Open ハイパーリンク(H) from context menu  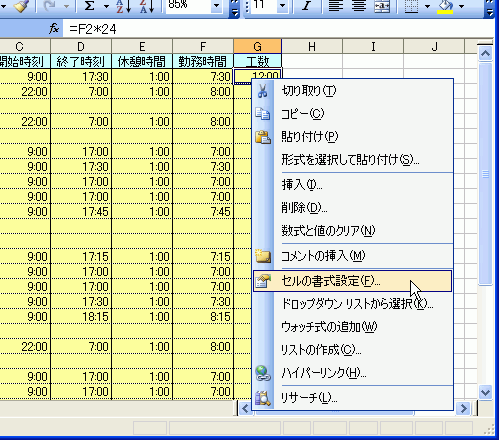[x=353, y=373]
